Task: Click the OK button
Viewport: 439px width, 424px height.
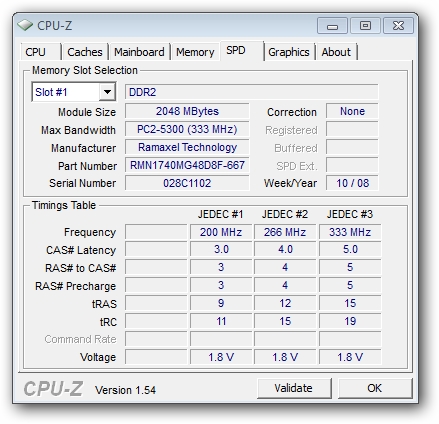Action: [x=375, y=388]
